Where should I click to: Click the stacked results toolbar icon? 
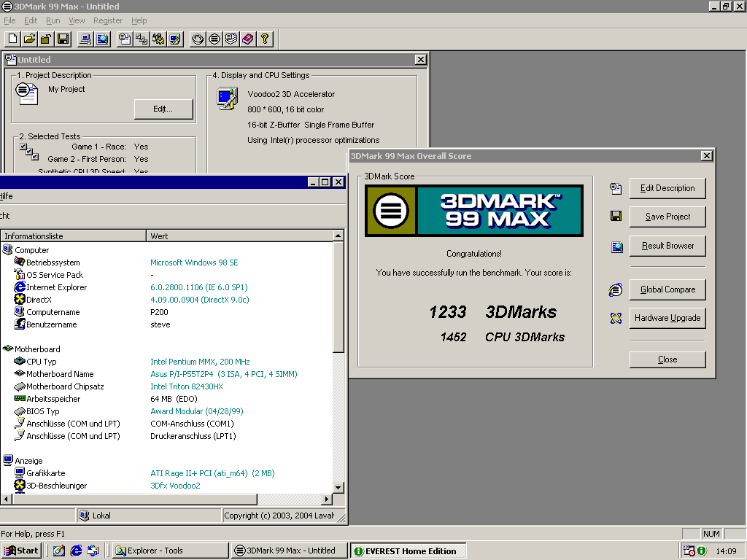(x=231, y=39)
